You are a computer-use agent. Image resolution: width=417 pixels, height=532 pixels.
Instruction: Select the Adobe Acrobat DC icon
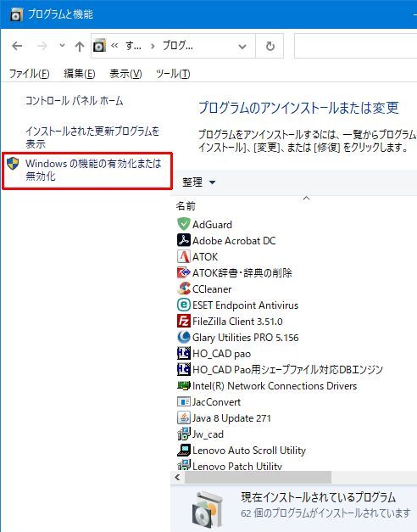click(183, 240)
